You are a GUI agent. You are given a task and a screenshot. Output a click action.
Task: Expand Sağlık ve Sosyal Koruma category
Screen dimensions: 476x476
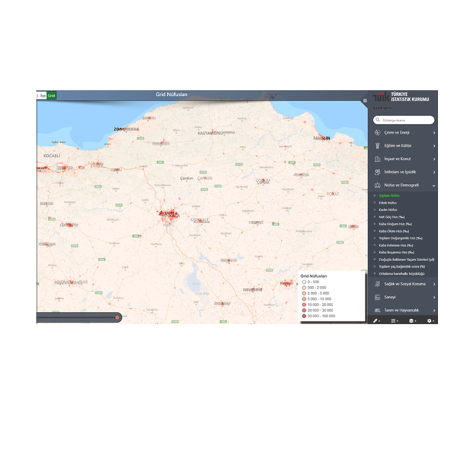(434, 284)
